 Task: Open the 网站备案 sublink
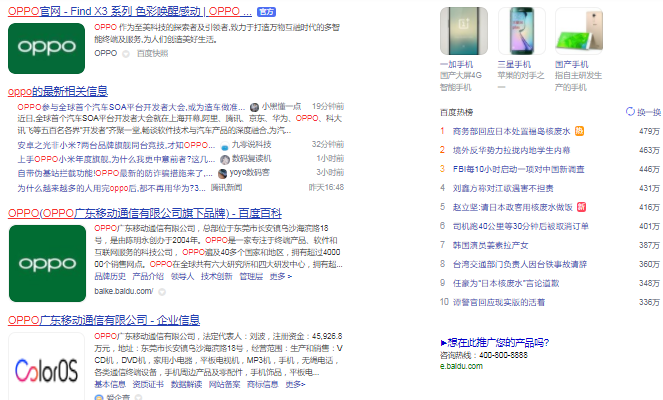coord(224,384)
